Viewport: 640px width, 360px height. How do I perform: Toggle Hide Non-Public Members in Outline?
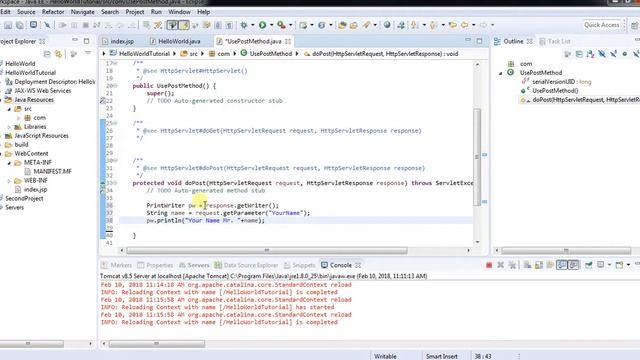[624, 54]
